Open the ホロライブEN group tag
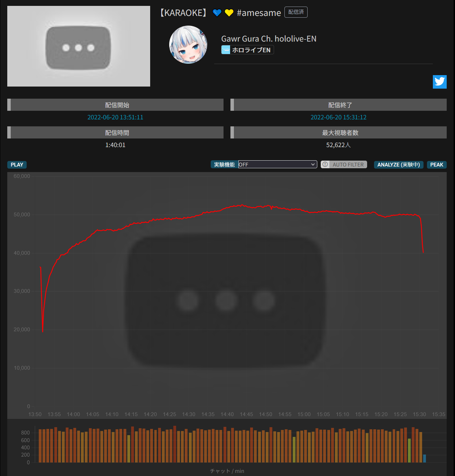Screen dimensions: 455x476 tap(247, 50)
